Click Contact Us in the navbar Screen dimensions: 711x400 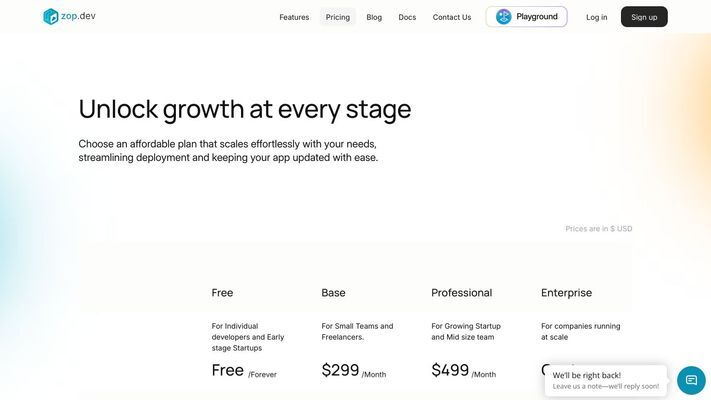tap(452, 17)
